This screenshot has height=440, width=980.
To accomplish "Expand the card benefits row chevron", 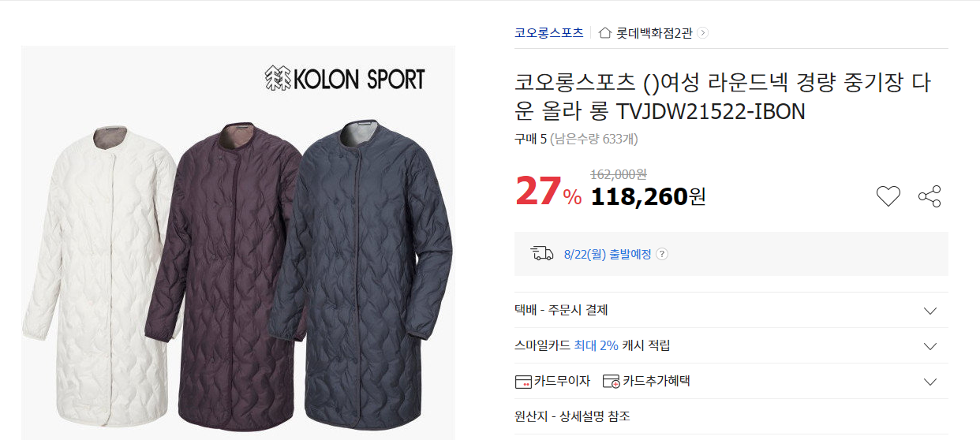I will pyautogui.click(x=930, y=382).
